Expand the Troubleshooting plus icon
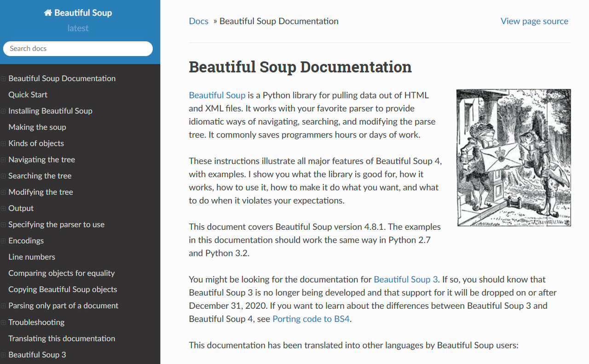The image size is (589, 364). click(3, 323)
